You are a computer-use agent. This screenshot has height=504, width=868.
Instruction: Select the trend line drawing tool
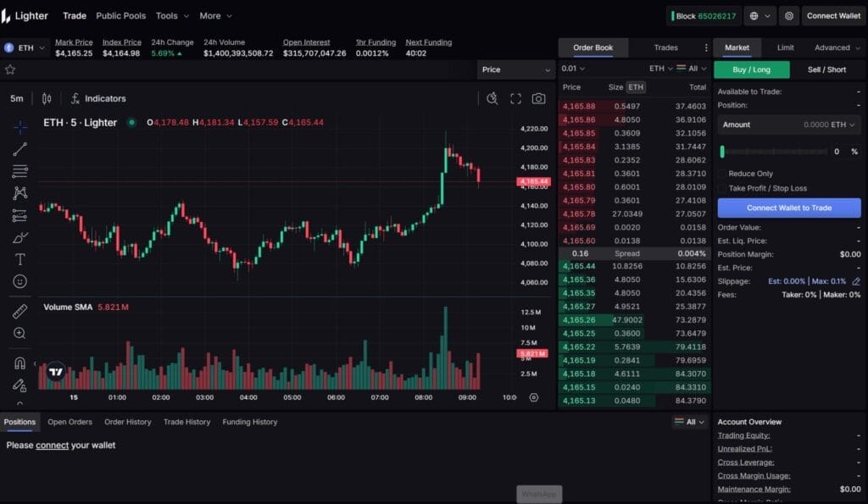[20, 149]
